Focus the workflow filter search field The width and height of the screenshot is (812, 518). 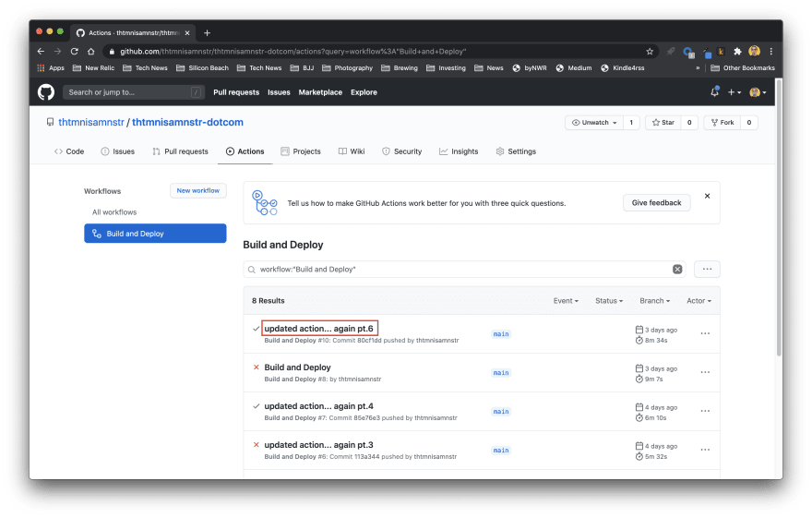(461, 270)
